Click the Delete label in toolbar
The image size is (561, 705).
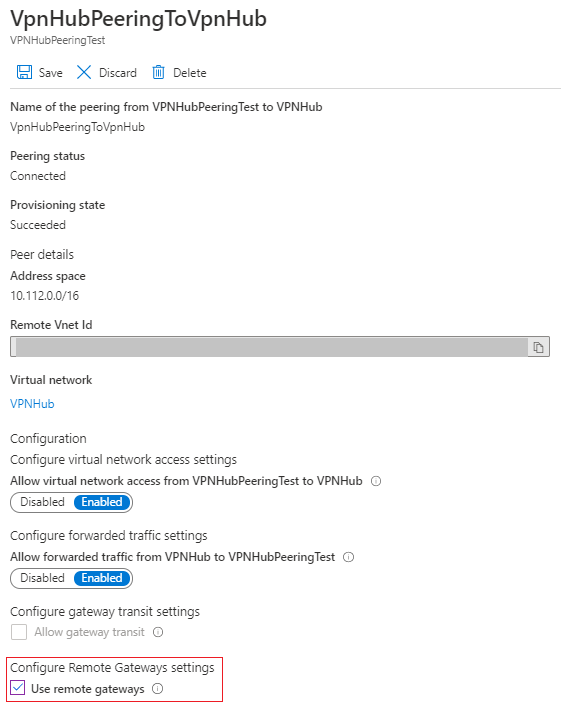coord(190,73)
